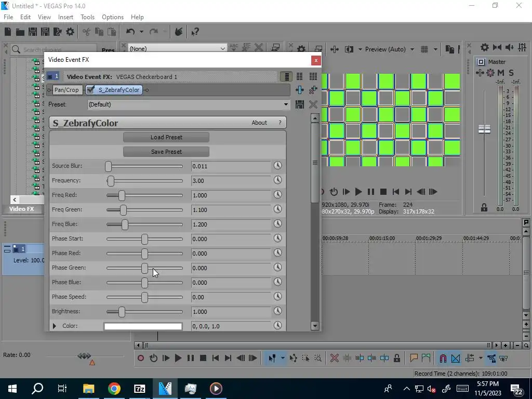Open Split Screen View dropdown arrow

pyautogui.click(x=360, y=49)
